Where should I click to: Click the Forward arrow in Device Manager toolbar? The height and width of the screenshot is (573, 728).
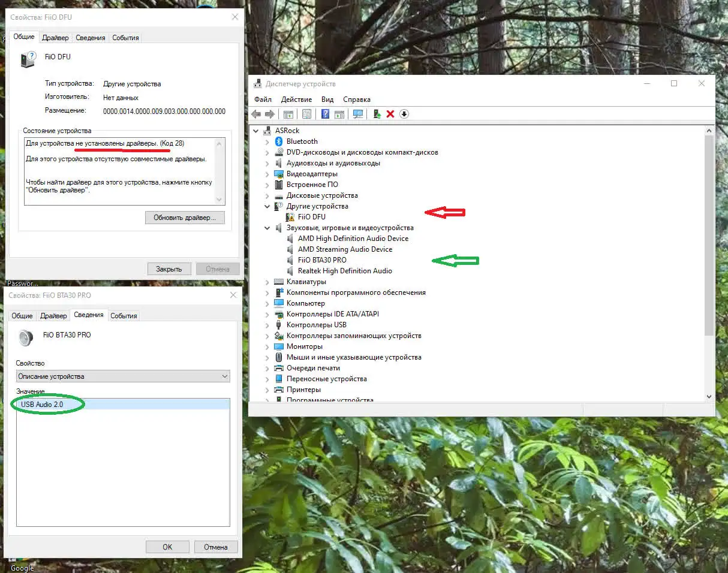(269, 114)
